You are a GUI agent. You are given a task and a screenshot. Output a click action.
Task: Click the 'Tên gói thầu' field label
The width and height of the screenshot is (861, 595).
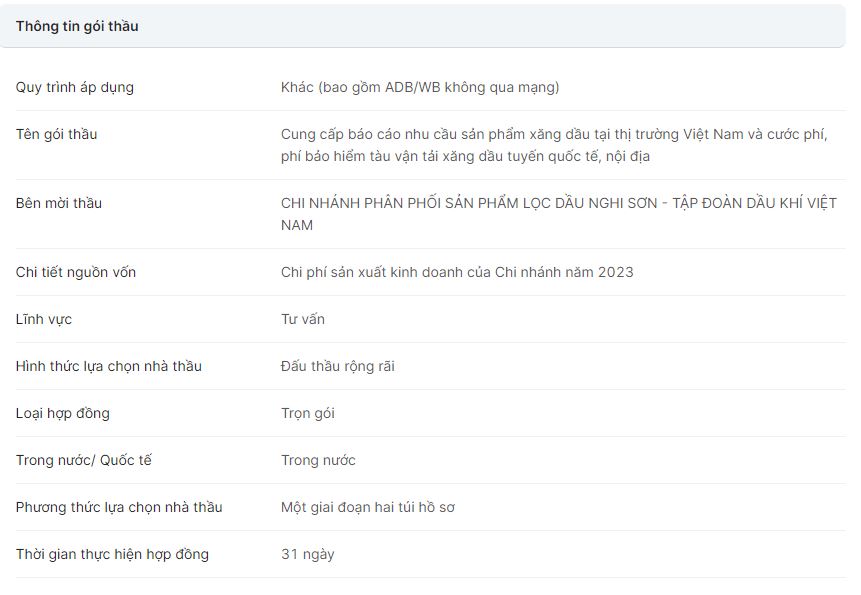click(57, 134)
